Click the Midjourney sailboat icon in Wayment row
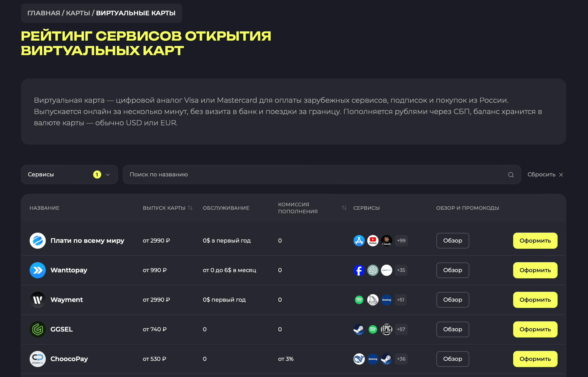The width and height of the screenshot is (588, 377). [x=373, y=300]
